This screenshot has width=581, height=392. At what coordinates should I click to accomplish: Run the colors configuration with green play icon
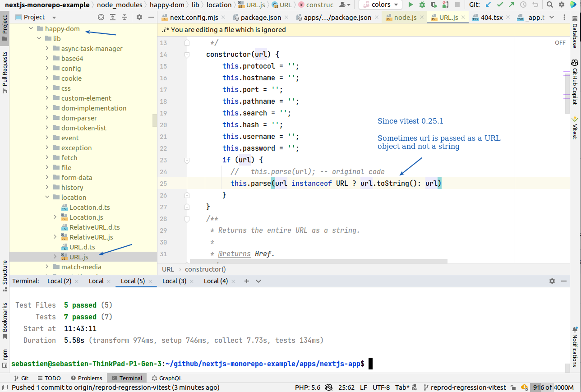[x=410, y=5]
